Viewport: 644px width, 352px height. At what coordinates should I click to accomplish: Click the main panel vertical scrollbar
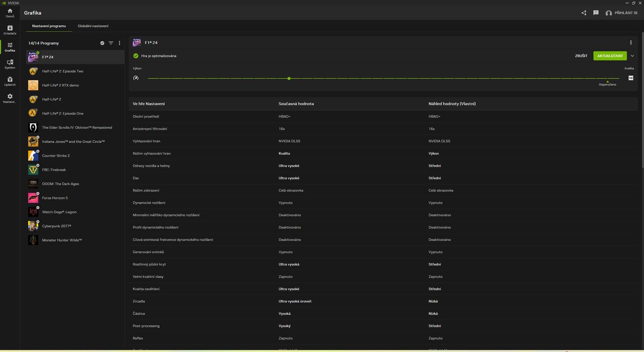(x=642, y=99)
